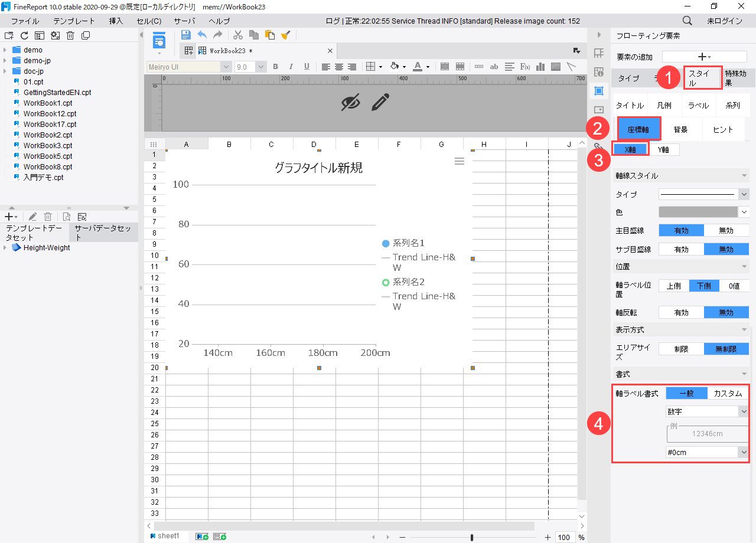
Task: Select the 背景 style button
Action: (680, 129)
